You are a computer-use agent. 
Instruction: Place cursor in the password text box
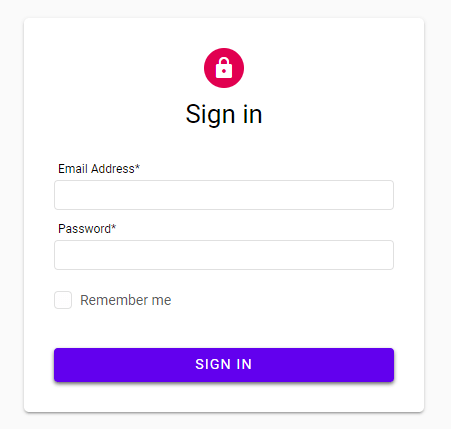pyautogui.click(x=224, y=255)
